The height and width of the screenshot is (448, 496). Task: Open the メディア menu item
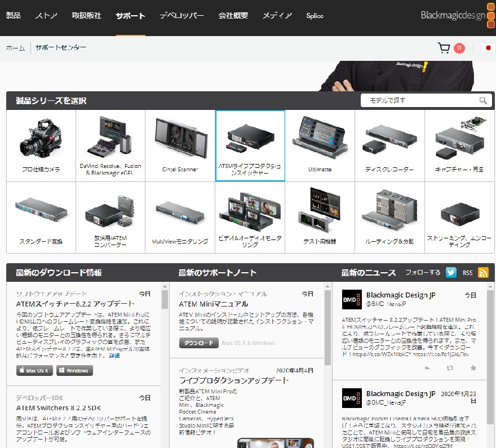click(277, 15)
